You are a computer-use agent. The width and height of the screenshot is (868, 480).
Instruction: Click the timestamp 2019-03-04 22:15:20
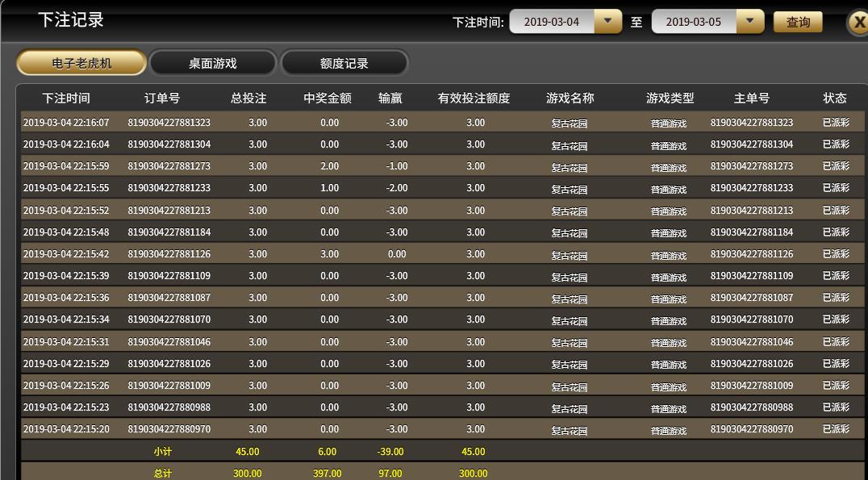66,428
